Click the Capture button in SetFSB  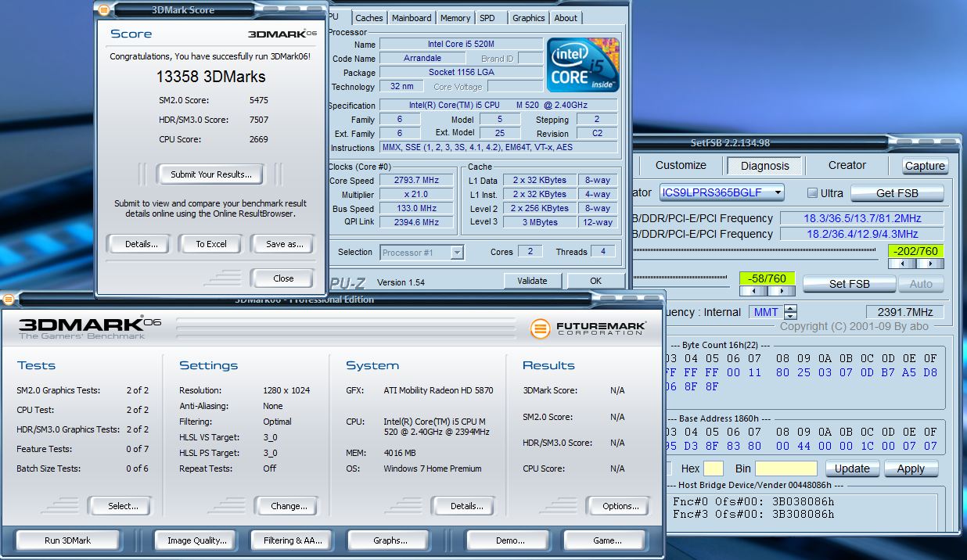[925, 166]
